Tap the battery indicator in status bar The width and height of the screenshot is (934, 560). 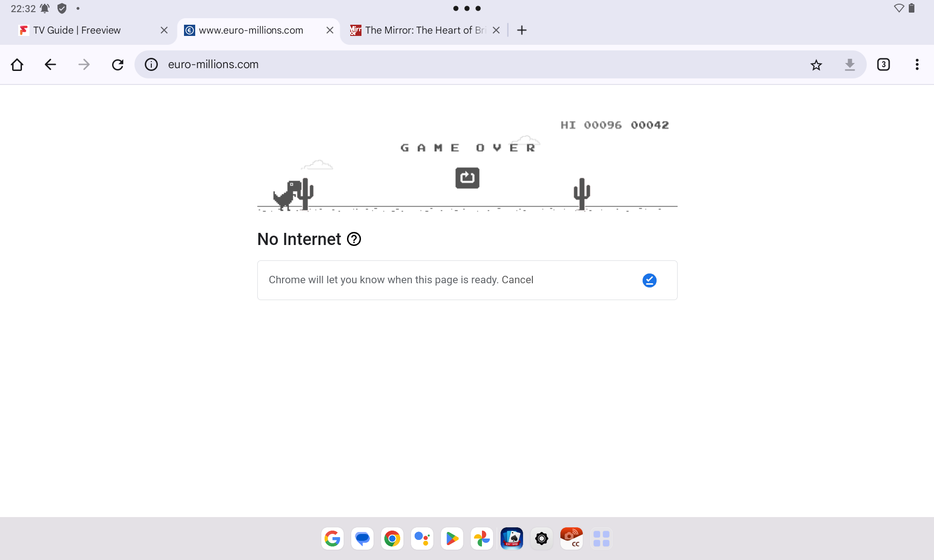912,8
